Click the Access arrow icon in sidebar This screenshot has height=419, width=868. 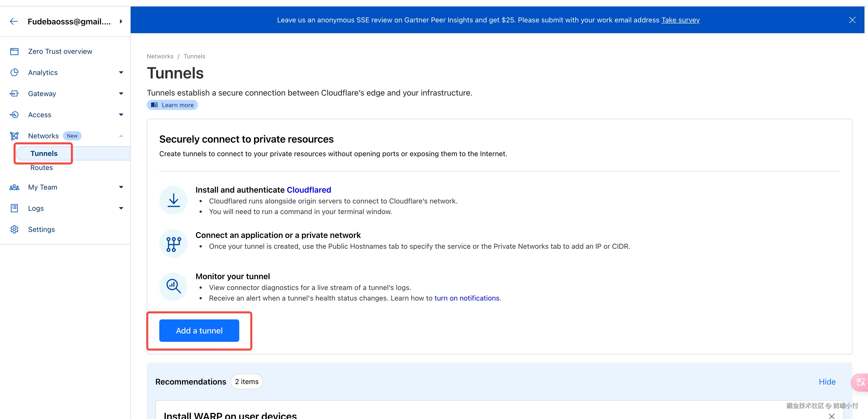coord(14,115)
